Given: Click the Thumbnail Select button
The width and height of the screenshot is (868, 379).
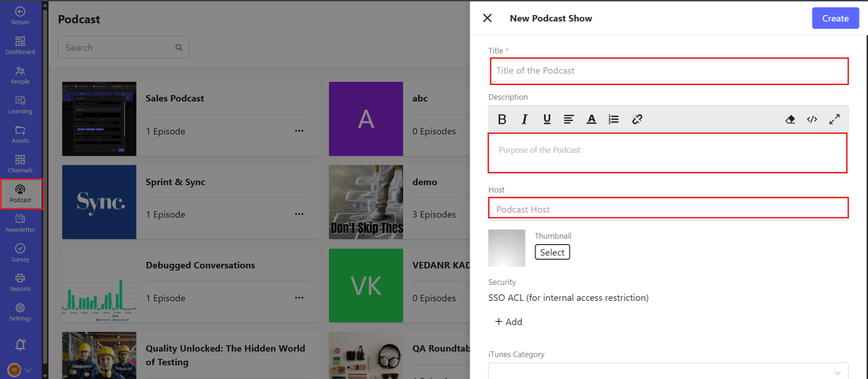Looking at the screenshot, I should pyautogui.click(x=552, y=252).
